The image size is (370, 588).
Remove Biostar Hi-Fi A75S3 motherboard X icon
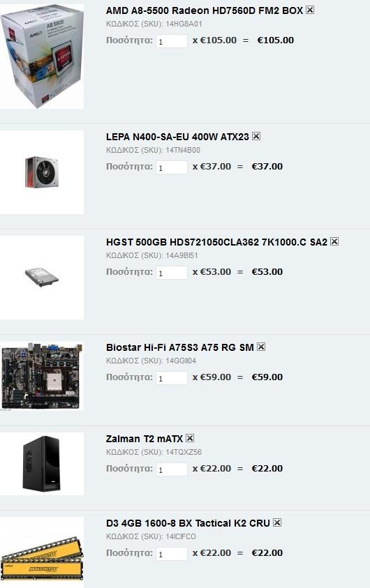261,347
